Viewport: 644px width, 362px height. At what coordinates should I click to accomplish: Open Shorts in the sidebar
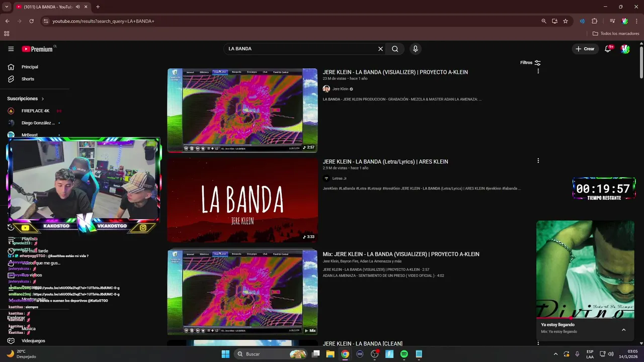[x=28, y=79]
